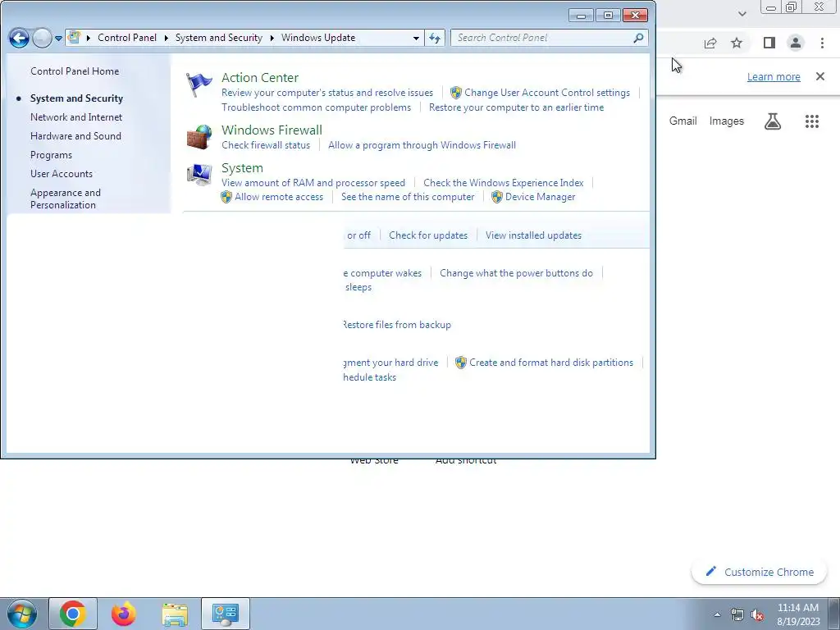The width and height of the screenshot is (840, 630).
Task: Open Search Labs flask icon in Chrome
Action: tap(773, 121)
